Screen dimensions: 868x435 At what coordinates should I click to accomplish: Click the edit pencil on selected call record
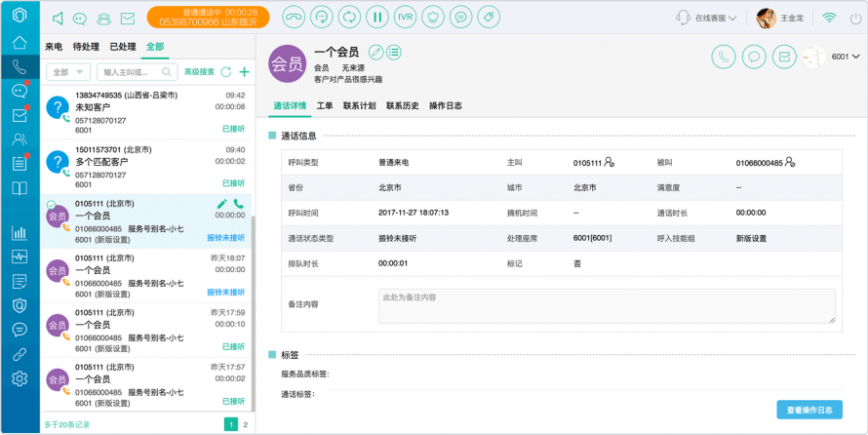[221, 204]
